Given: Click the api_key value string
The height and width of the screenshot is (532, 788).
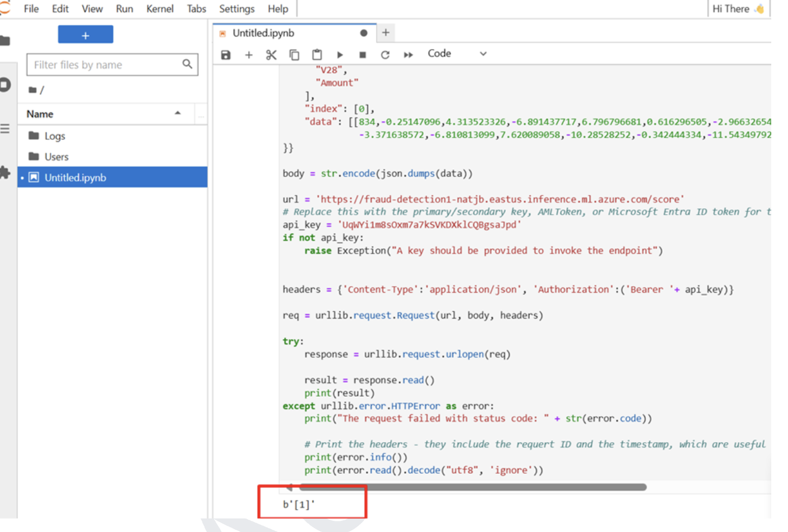Looking at the screenshot, I should pos(429,225).
